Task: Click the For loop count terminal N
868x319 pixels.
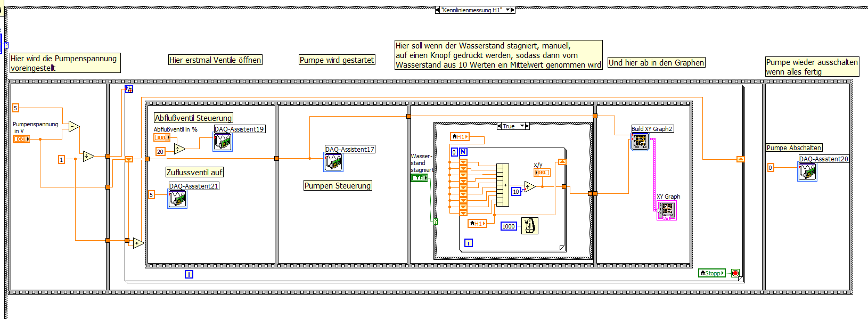Action: tap(463, 152)
